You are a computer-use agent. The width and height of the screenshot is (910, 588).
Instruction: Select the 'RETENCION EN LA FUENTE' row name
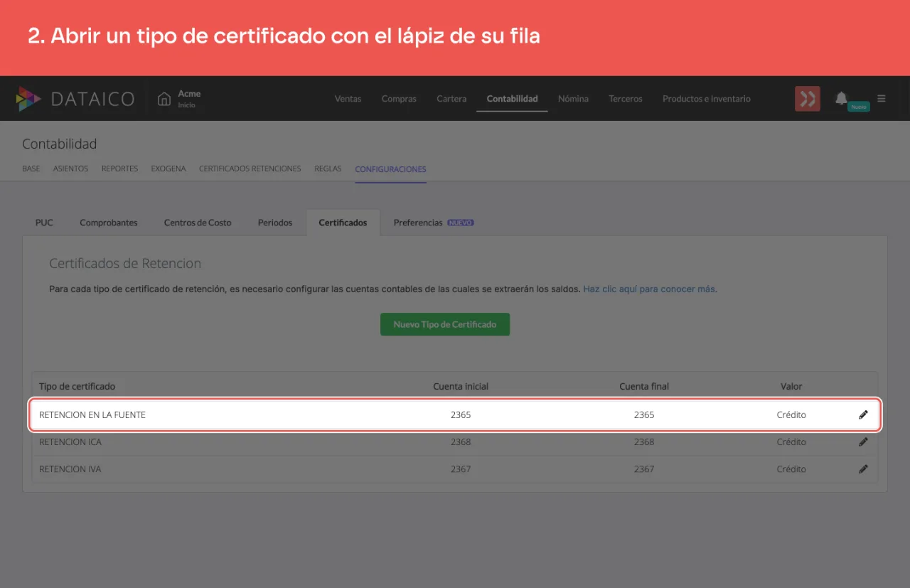coord(92,415)
